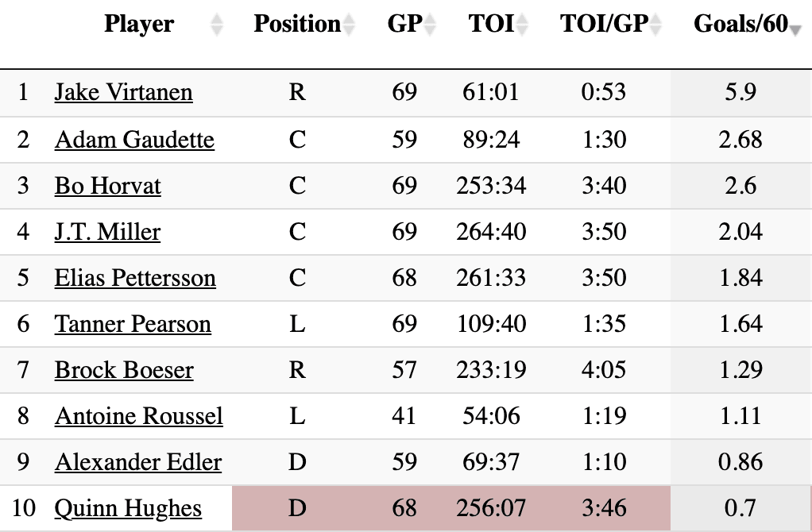Viewport: 812px width, 532px height.
Task: Open the Elias Pettersson link
Action: tap(135, 278)
